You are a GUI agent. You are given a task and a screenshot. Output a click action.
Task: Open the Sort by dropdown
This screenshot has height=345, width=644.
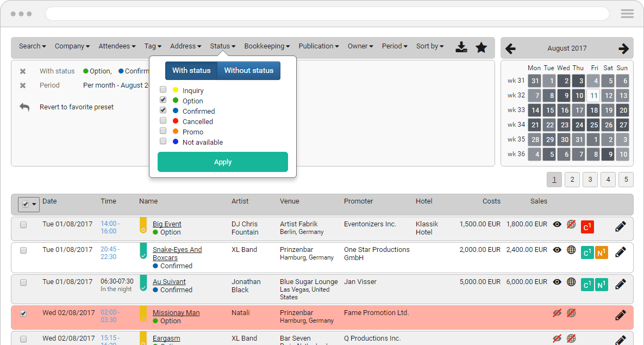[x=430, y=46]
